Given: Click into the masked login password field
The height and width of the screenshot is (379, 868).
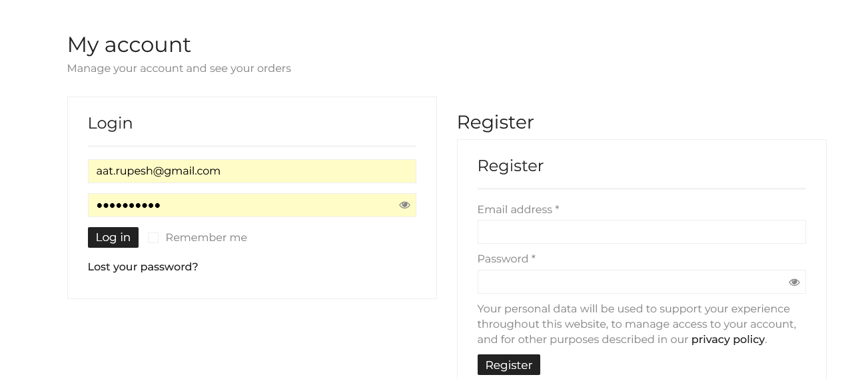Looking at the screenshot, I should (x=240, y=205).
